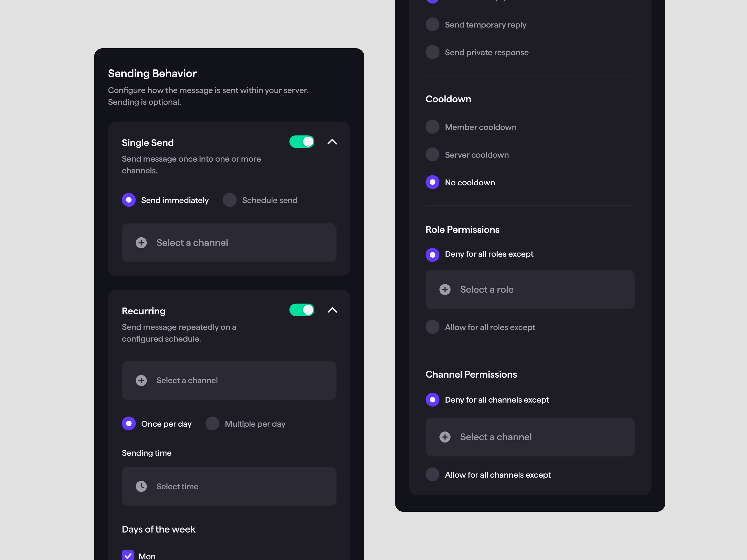Click the add channel icon in Recurring
Screen dimensions: 747x560
pyautogui.click(x=141, y=380)
